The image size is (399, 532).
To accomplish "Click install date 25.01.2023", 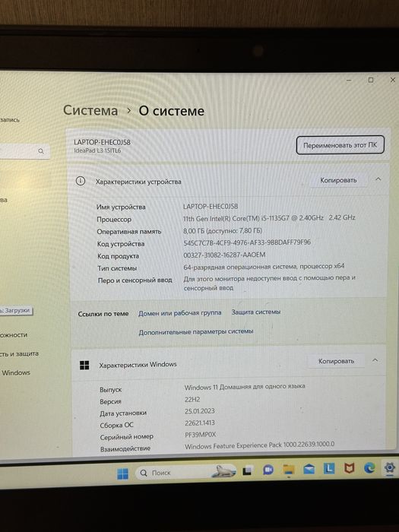I will [199, 411].
